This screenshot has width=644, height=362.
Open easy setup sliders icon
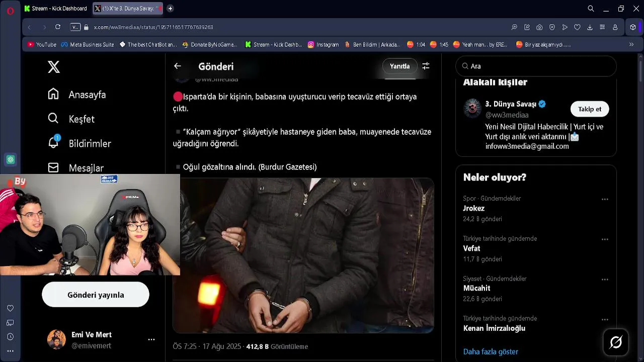602,27
